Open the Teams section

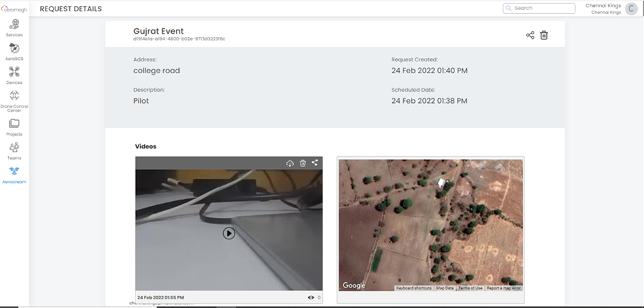pos(14,148)
